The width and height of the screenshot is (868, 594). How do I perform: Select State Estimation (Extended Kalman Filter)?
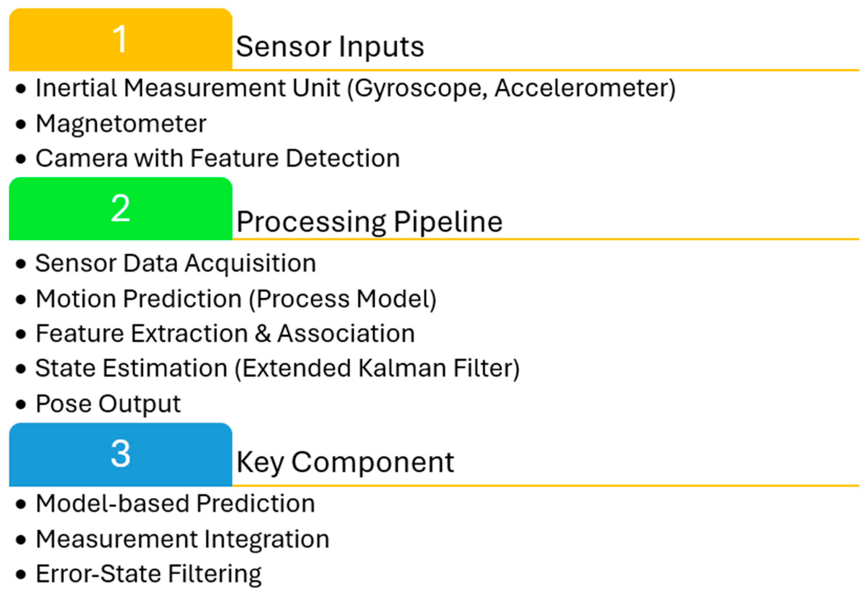pos(277,368)
